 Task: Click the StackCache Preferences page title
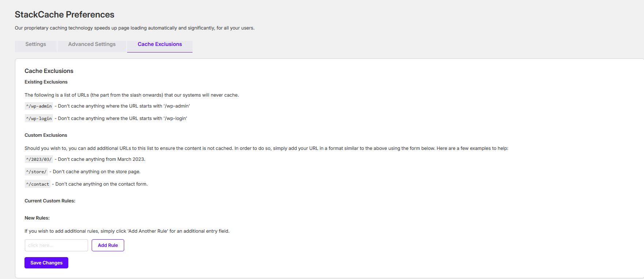[65, 15]
